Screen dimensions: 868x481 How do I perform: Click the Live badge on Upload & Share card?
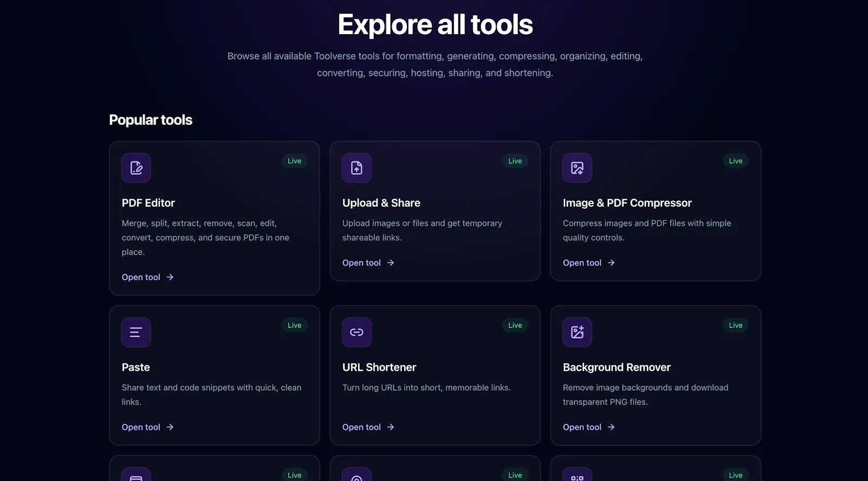(515, 161)
